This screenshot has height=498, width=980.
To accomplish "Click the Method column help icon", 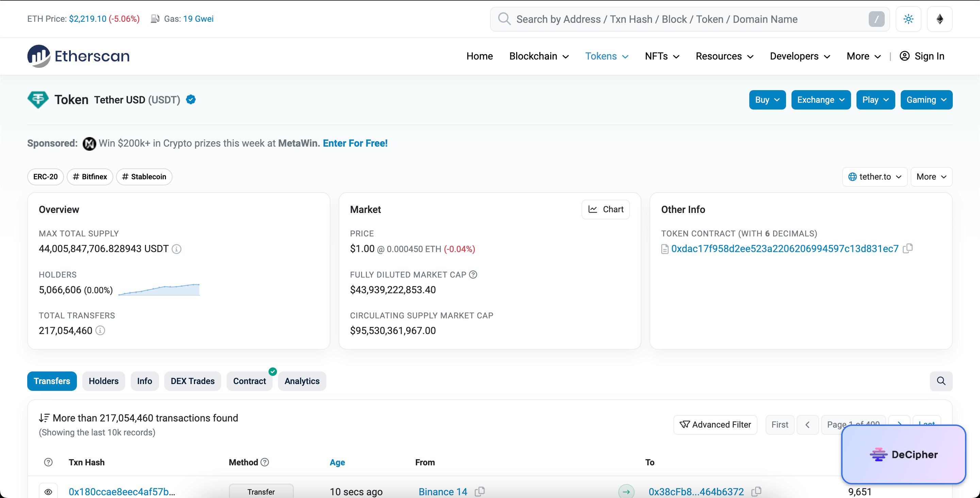I will tap(265, 462).
